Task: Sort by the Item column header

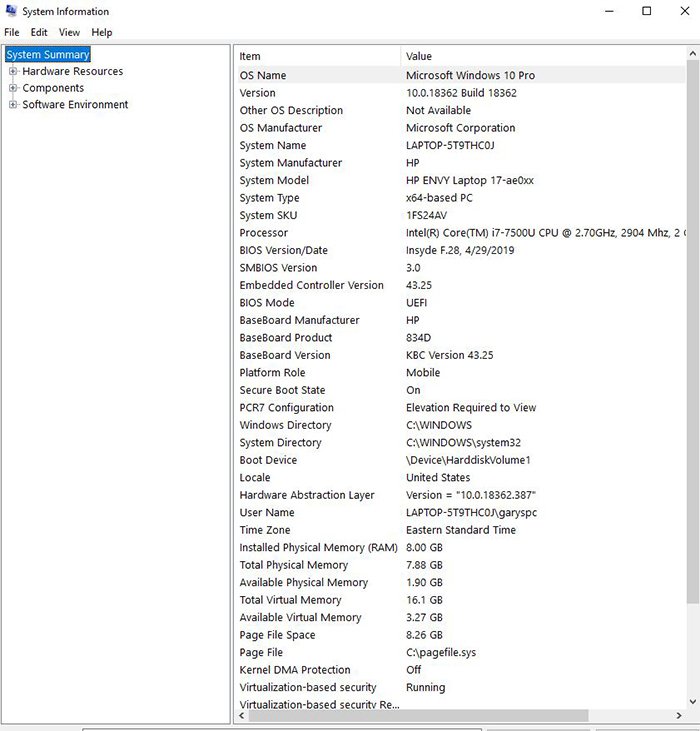Action: (318, 56)
